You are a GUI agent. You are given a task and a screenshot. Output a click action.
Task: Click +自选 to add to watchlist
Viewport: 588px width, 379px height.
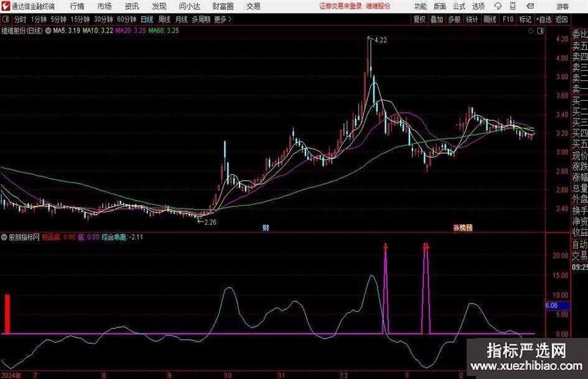click(544, 19)
